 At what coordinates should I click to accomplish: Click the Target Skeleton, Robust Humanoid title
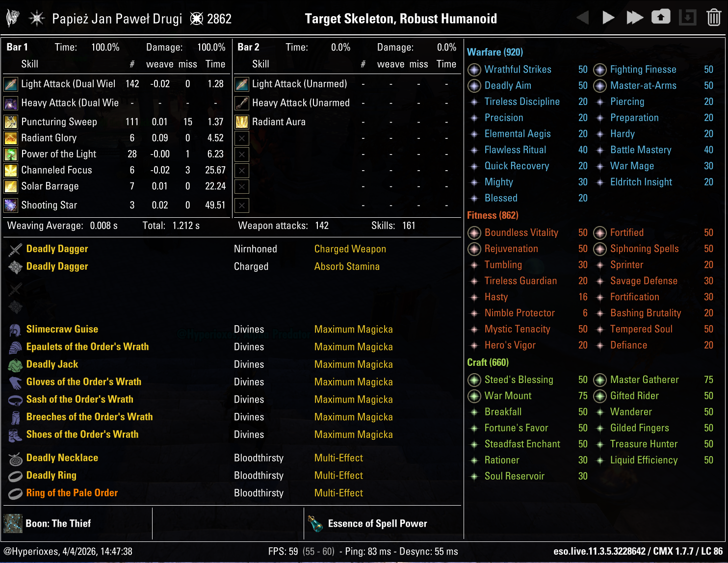point(401,19)
